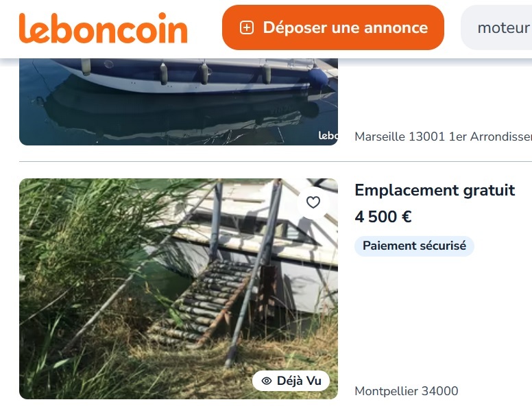Screen dimensions: 532x413
Task: Add Emplacement gratuit listing to favorites with heart
Action: click(313, 202)
